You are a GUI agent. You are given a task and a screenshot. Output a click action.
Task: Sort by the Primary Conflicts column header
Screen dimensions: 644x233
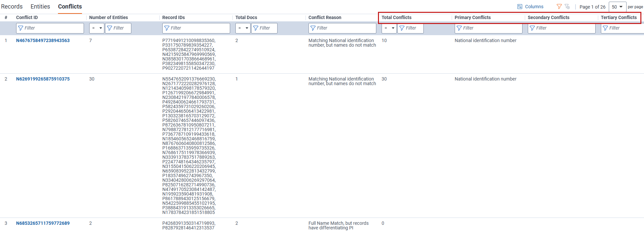tap(472, 17)
